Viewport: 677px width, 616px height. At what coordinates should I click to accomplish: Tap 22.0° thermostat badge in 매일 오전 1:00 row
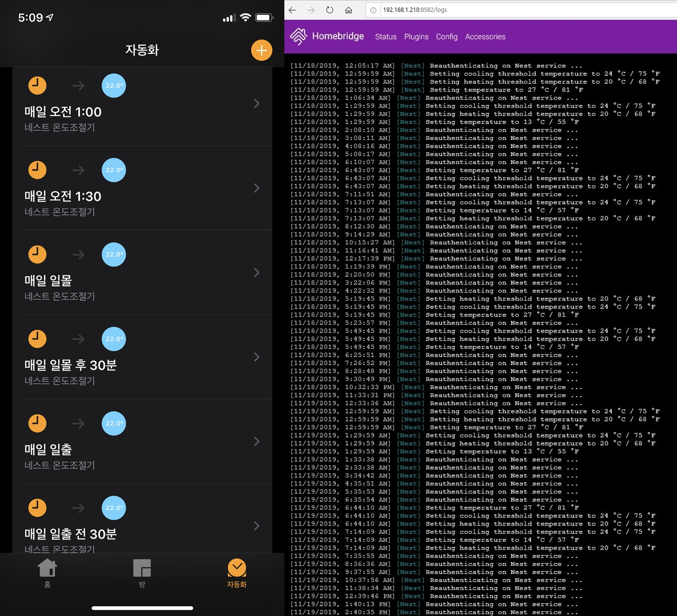114,85
